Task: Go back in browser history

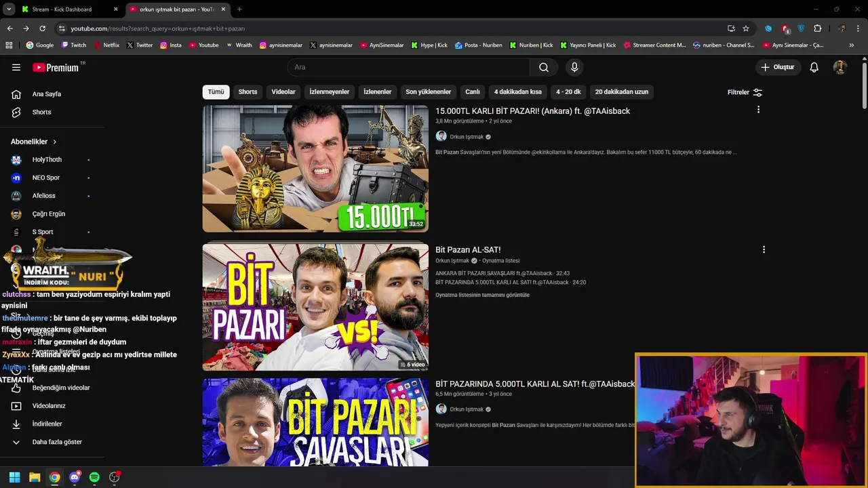Action: point(9,28)
